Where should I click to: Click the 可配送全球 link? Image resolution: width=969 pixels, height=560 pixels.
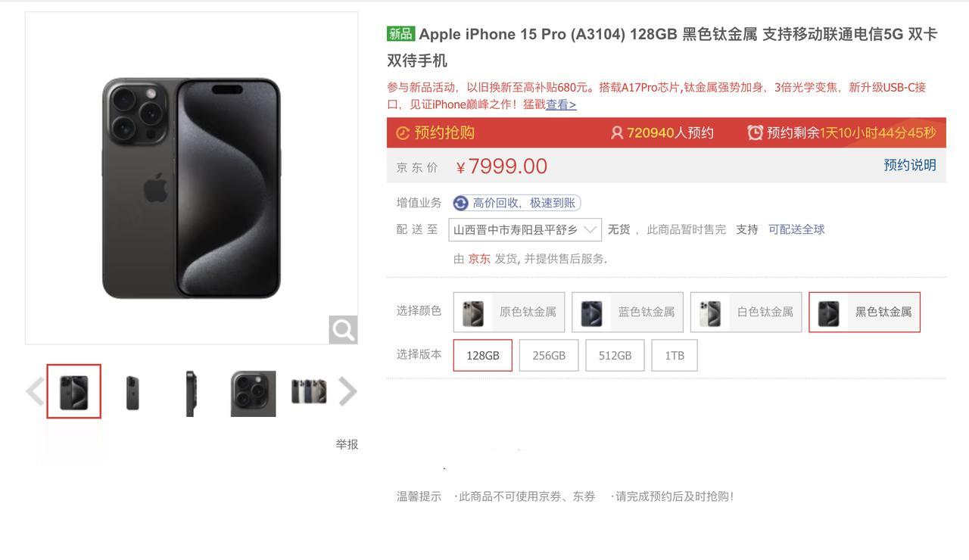pos(796,229)
